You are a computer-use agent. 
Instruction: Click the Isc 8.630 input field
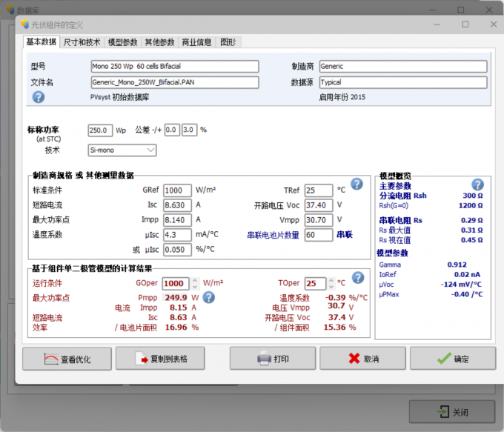click(177, 205)
